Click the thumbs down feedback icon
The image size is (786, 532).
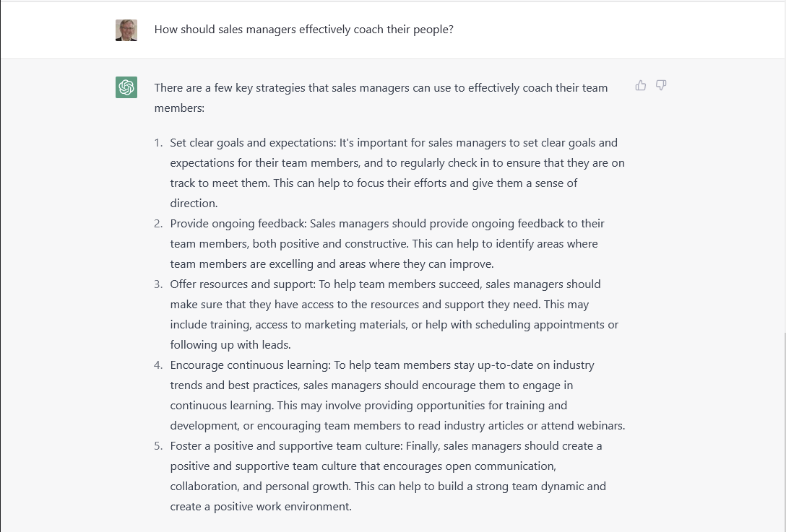click(x=661, y=86)
